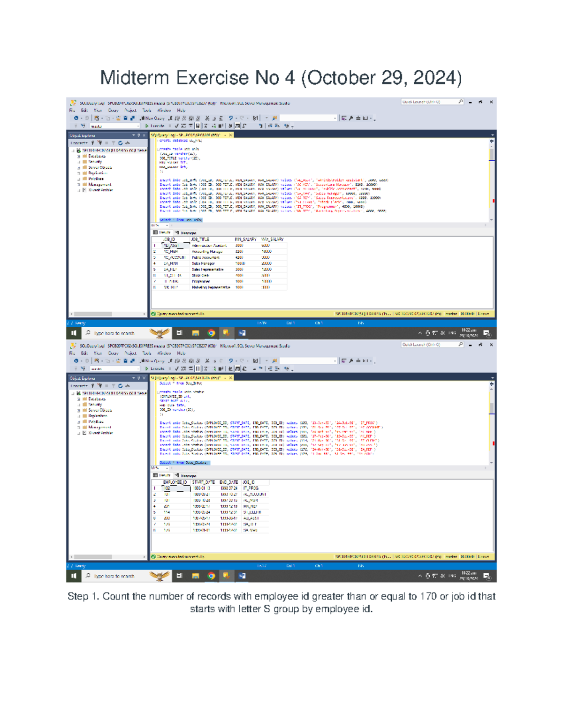Screen dimensions: 563x728
Task: Open File Explorer in the upper taskbar
Action: pyautogui.click(x=196, y=333)
